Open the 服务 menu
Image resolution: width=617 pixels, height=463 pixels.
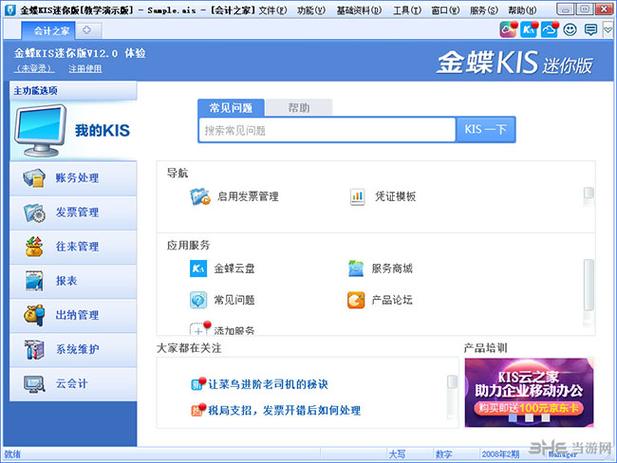click(484, 10)
